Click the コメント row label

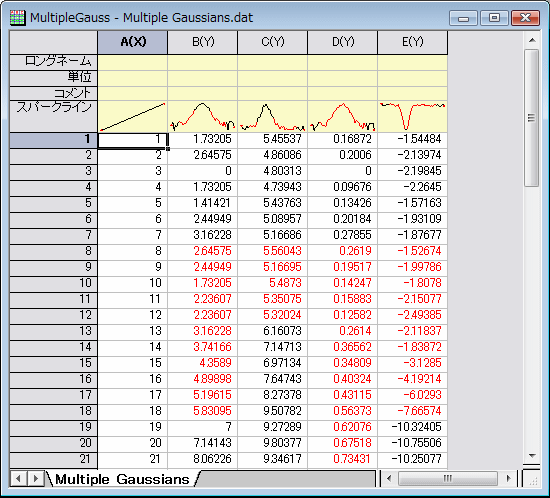53,93
